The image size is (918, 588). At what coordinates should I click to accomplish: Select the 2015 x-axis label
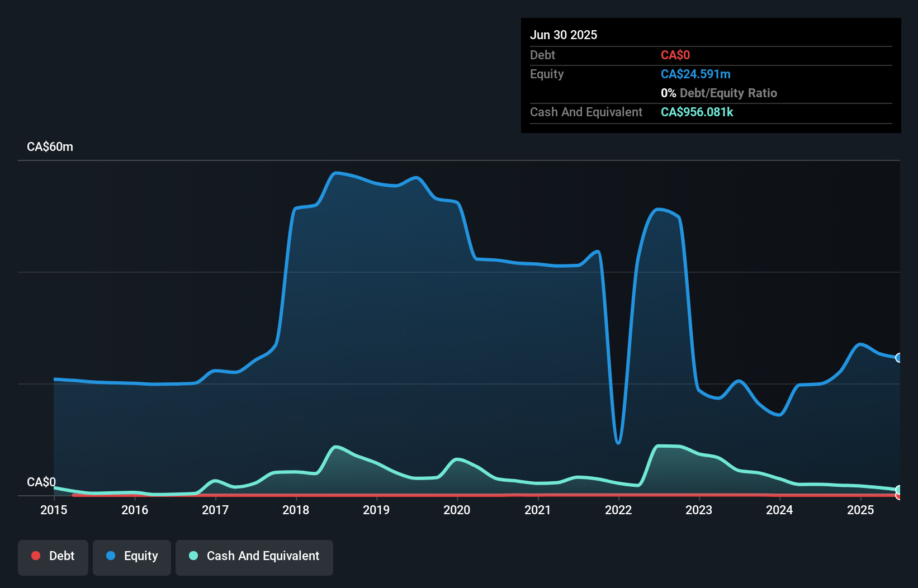(54, 510)
